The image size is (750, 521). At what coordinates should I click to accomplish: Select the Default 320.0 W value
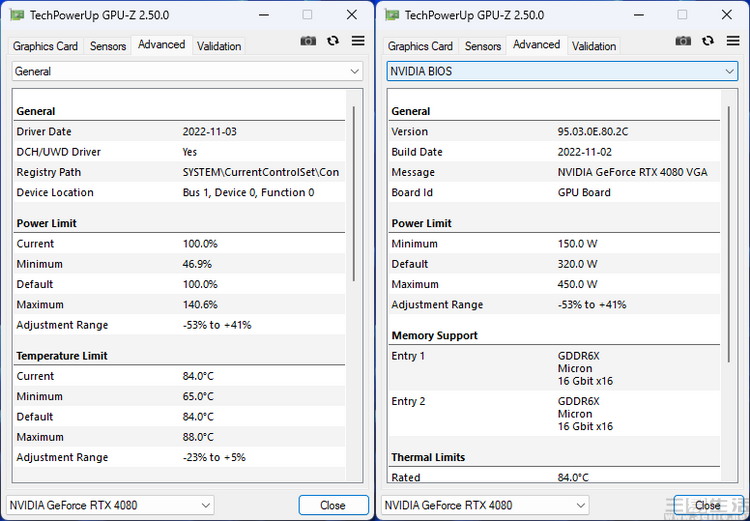(577, 264)
